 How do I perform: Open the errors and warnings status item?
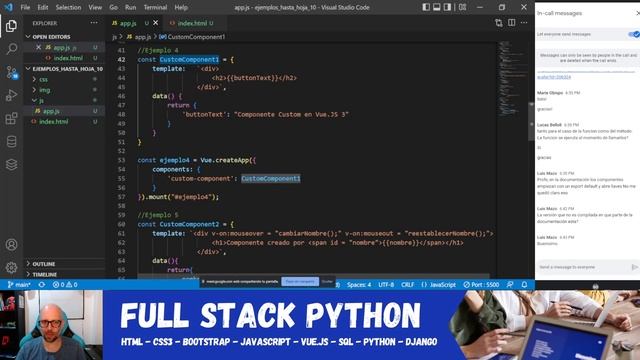[x=65, y=284]
